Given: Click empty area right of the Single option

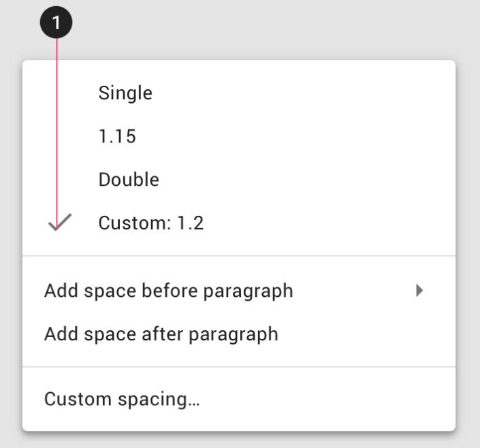Looking at the screenshot, I should pyautogui.click(x=306, y=93).
